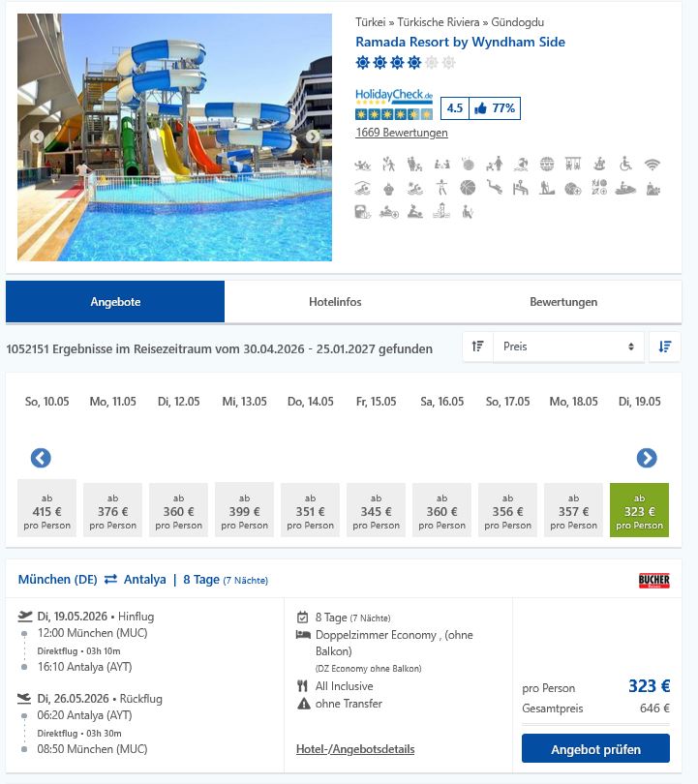Click the stroller babysitting amenity icon
Screen dimensions: 698x784
[x=494, y=164]
